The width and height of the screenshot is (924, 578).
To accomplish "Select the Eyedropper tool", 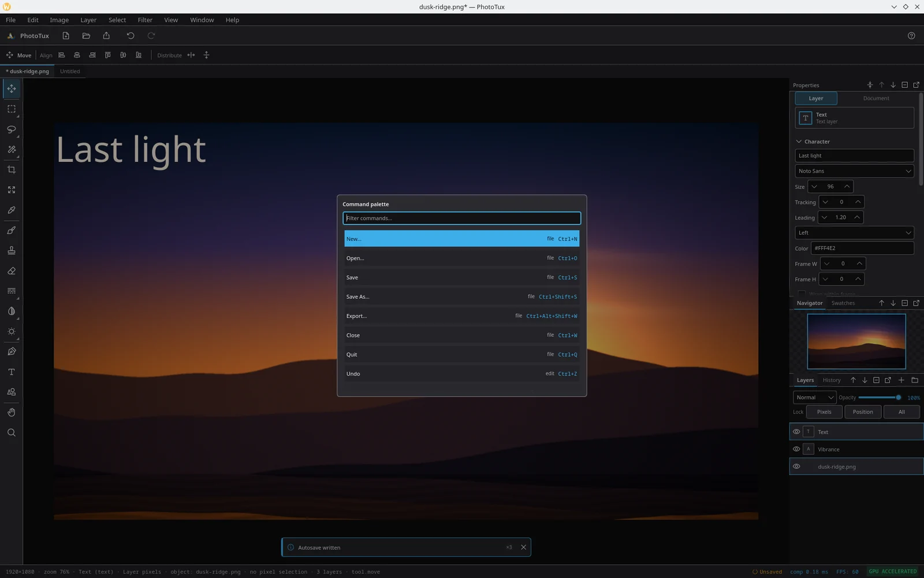I will click(x=12, y=210).
